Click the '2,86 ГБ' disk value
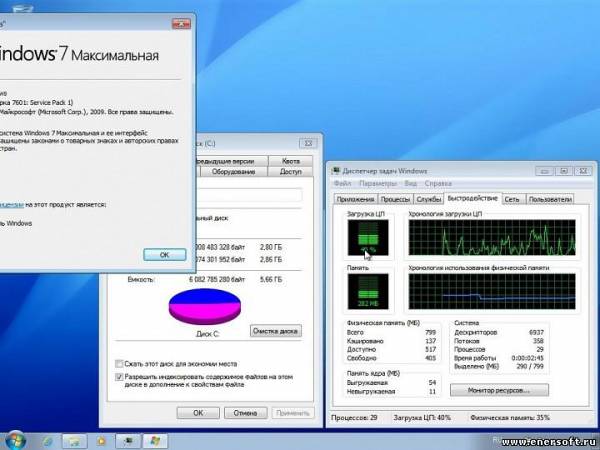The height and width of the screenshot is (450, 600). 271,259
